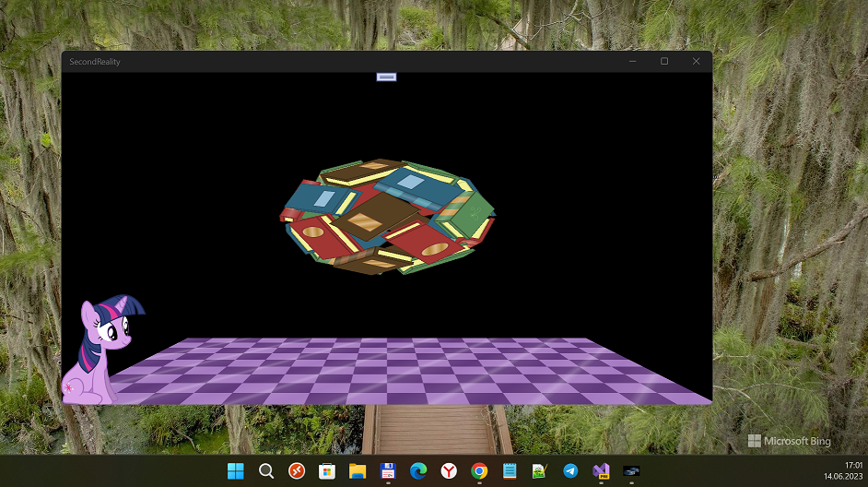Launch Yandex Browser from taskbar
Image resolution: width=868 pixels, height=487 pixels.
click(449, 471)
